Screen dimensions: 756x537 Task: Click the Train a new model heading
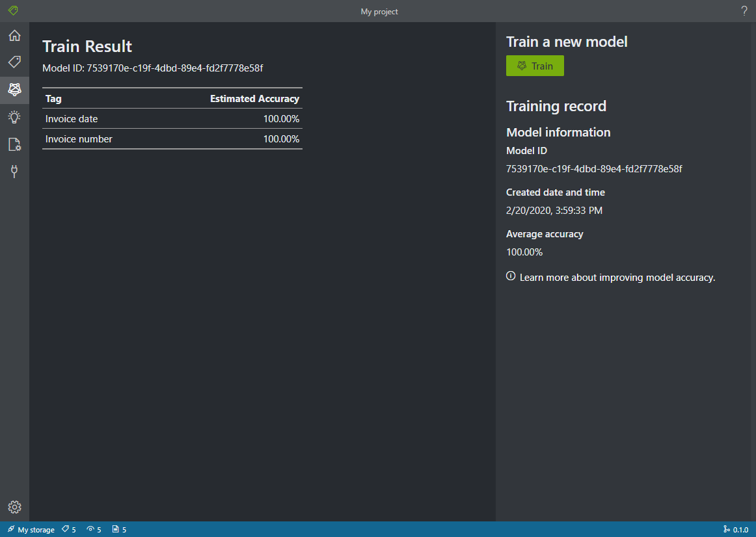[x=567, y=42]
